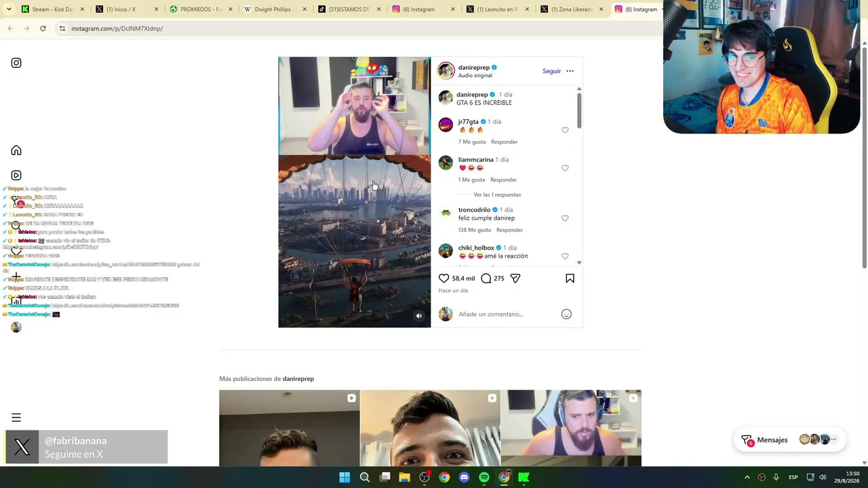Expand 'Ver las 1 respuestas' replies
Viewport: 868px width, 488px height.
(x=497, y=195)
